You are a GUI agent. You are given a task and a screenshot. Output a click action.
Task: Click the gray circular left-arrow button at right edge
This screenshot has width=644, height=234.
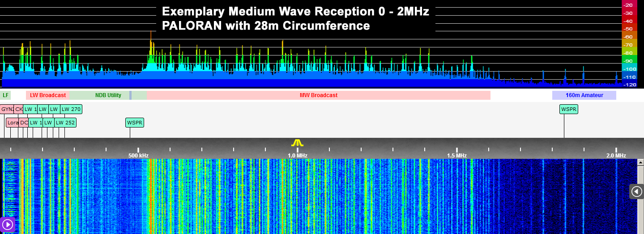tap(636, 191)
